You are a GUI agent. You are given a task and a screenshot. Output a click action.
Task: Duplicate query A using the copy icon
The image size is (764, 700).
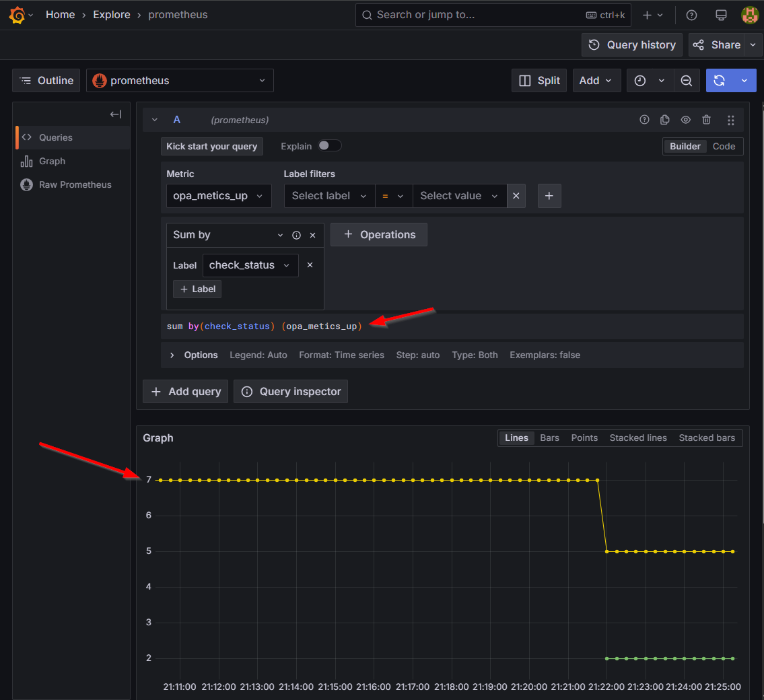[665, 119]
